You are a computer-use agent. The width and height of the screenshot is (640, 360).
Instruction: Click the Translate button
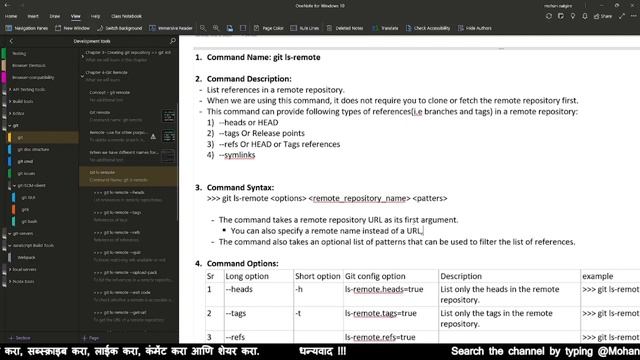tap(385, 28)
